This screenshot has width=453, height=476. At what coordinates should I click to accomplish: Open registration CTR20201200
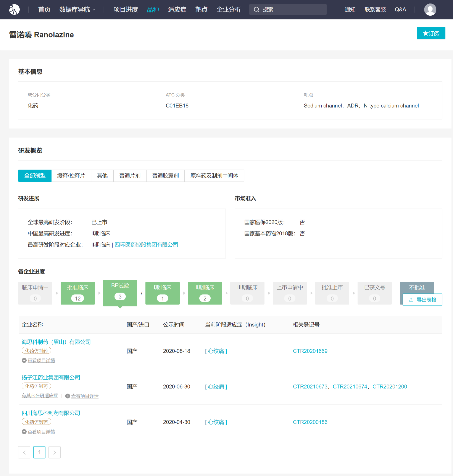coord(390,386)
